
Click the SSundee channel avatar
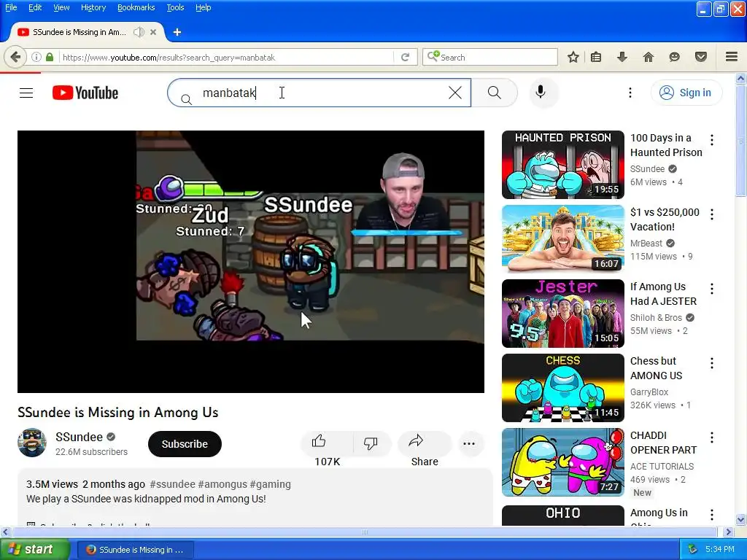coord(32,443)
